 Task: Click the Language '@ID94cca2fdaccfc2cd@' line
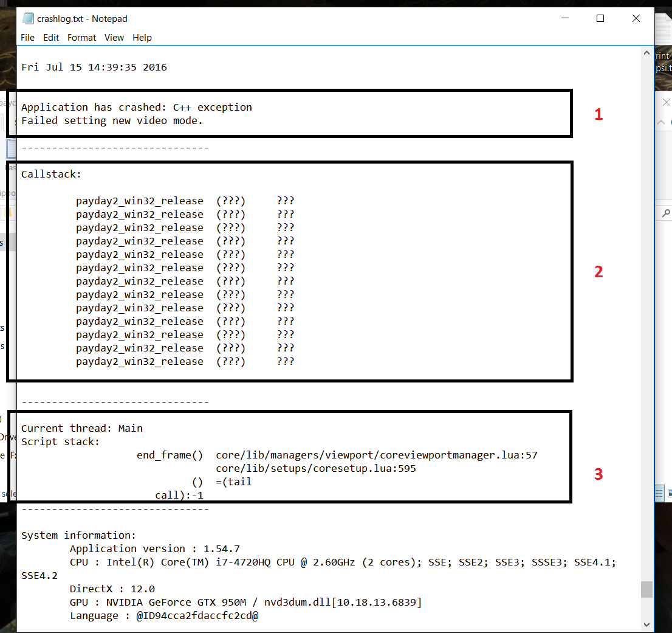164,616
